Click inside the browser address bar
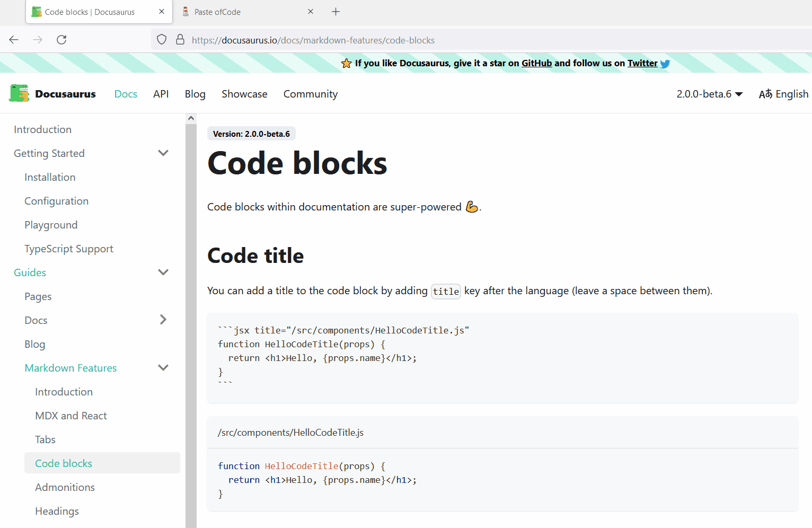 click(x=371, y=40)
